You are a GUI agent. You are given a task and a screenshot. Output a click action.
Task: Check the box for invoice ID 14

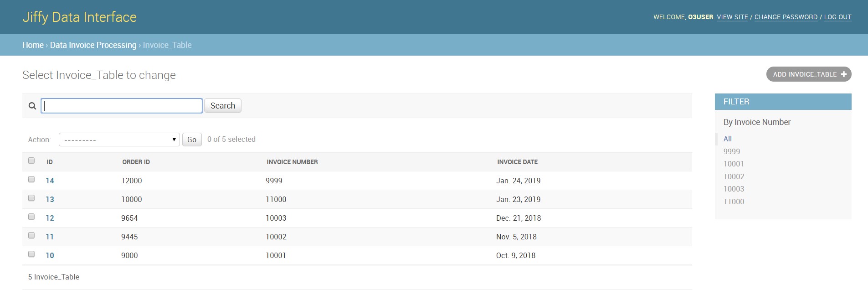pos(31,179)
